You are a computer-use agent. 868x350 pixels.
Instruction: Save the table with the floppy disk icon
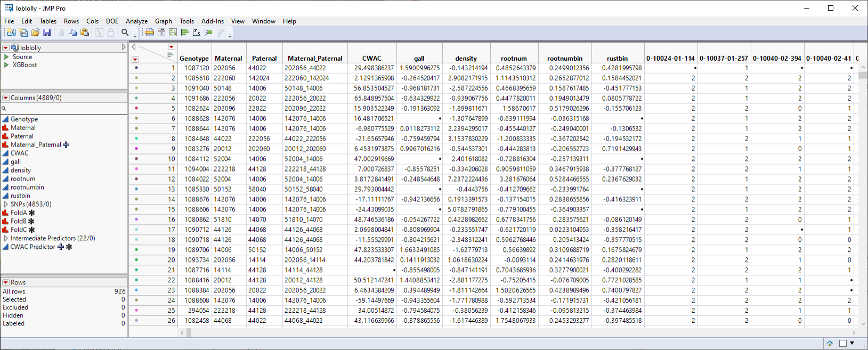[x=47, y=32]
